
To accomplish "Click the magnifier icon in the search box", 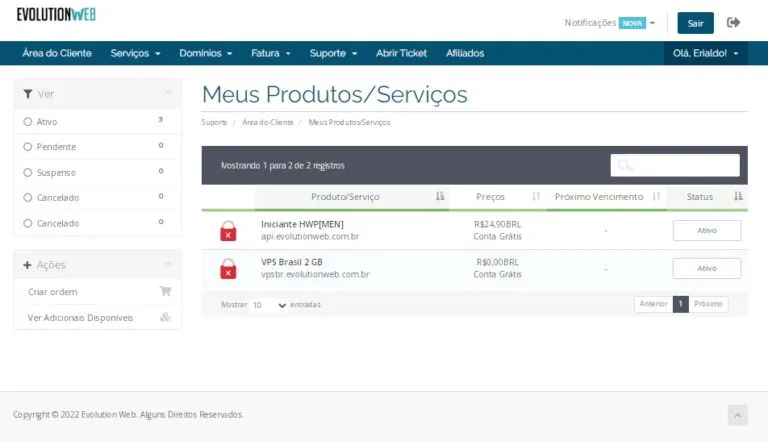I will tap(625, 165).
